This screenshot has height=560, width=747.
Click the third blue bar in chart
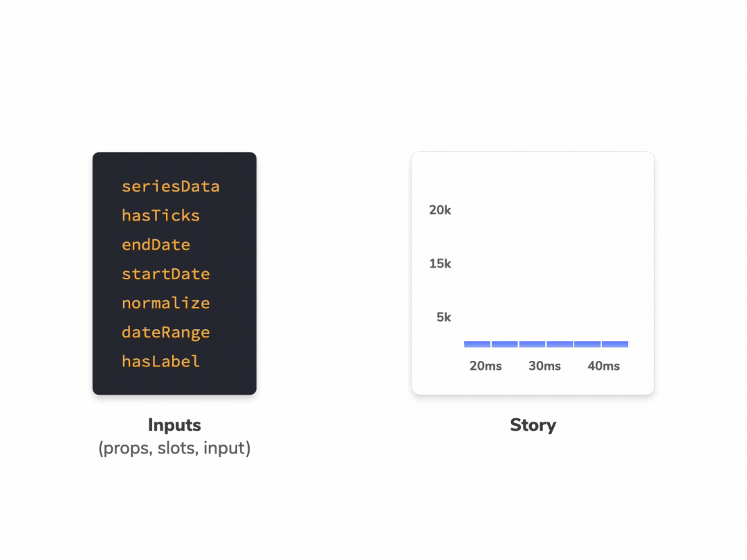tap(532, 344)
